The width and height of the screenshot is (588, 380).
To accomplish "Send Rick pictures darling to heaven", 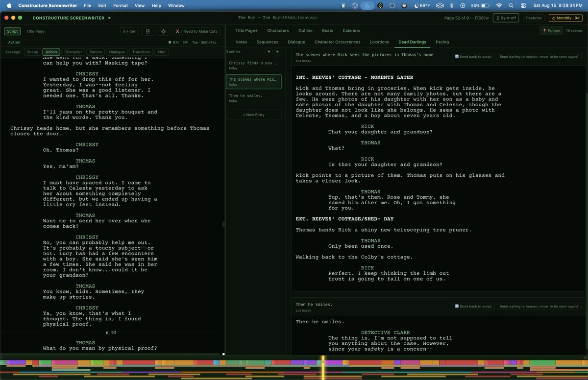I will 539,56.
